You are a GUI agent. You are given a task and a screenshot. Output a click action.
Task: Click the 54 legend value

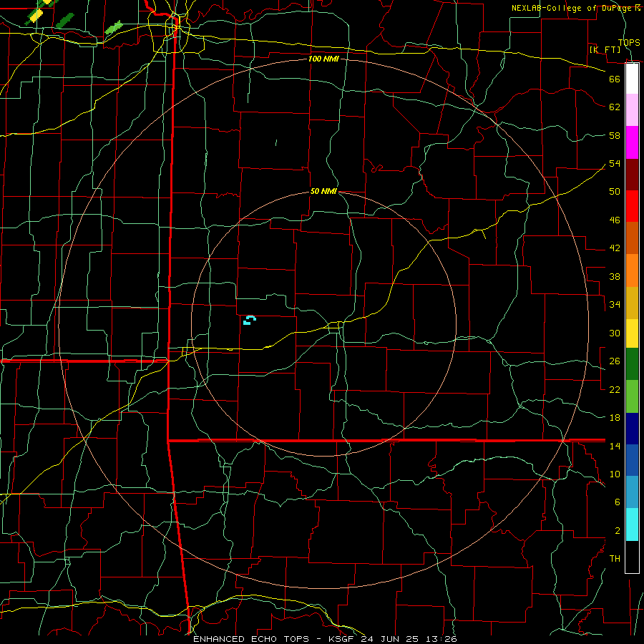coord(615,163)
